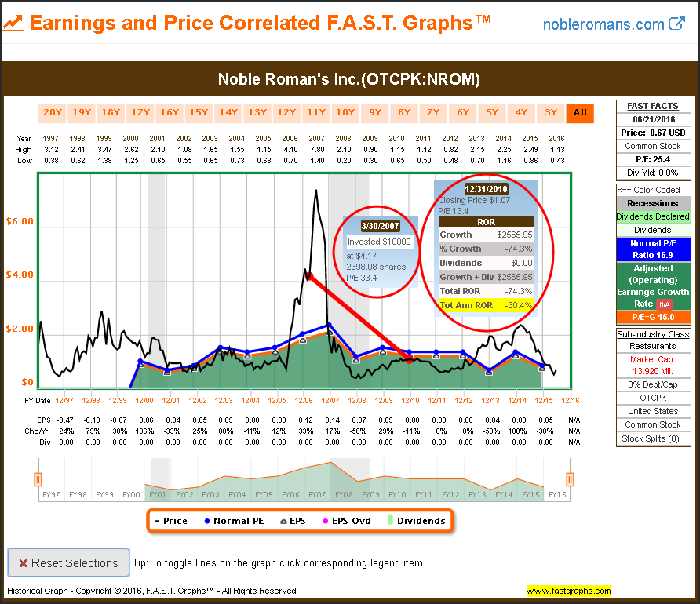This screenshot has width=700, height=604.
Task: Click the right range slider handle
Action: point(570,478)
